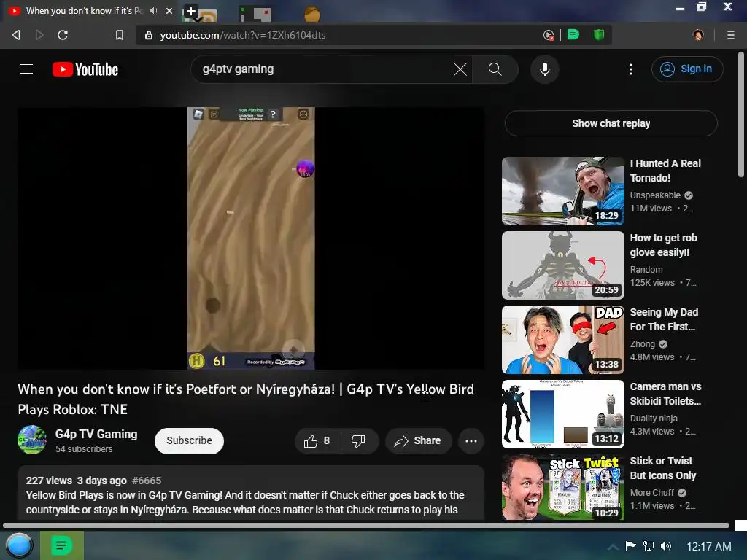Open browser main menu
The image size is (747, 560).
point(730,35)
